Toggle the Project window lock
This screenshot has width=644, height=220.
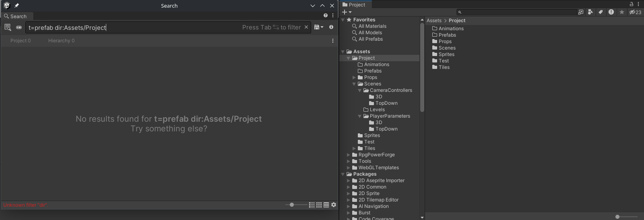632,4
